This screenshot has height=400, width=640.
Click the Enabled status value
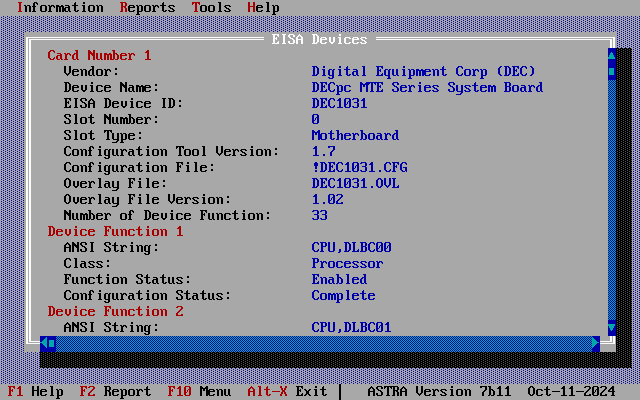pyautogui.click(x=339, y=279)
